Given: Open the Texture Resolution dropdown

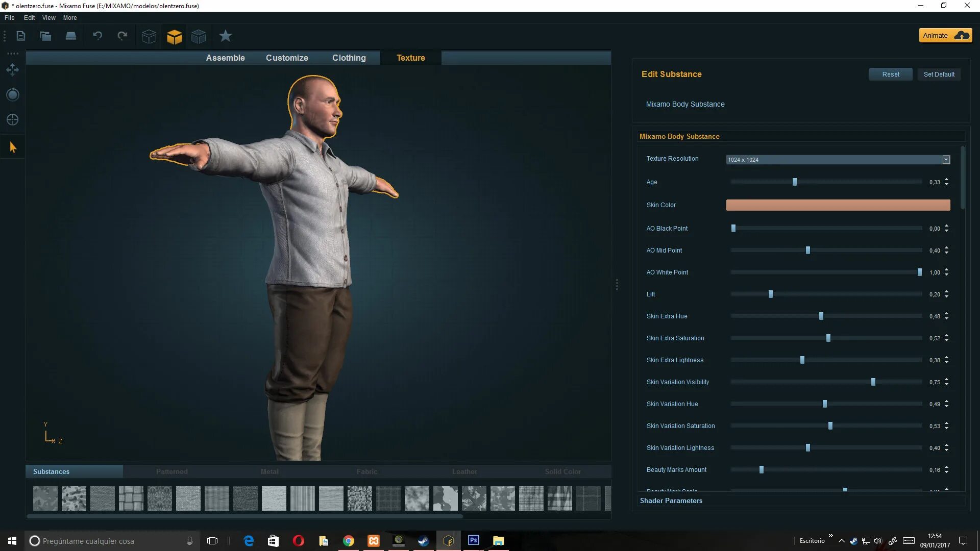Looking at the screenshot, I should tap(946, 160).
